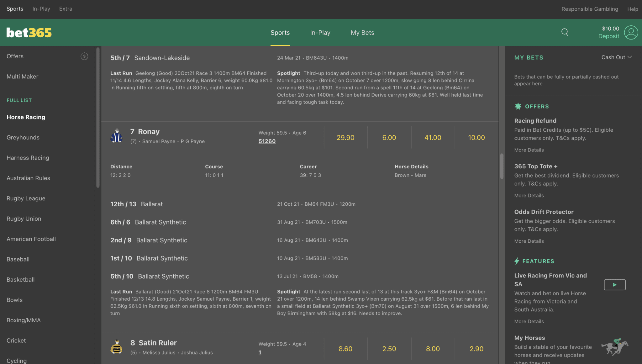Bet on Ronay at odds 29.90

click(345, 138)
